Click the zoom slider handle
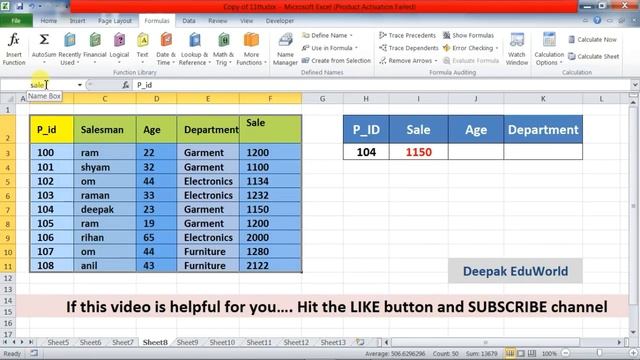 (x=599, y=353)
